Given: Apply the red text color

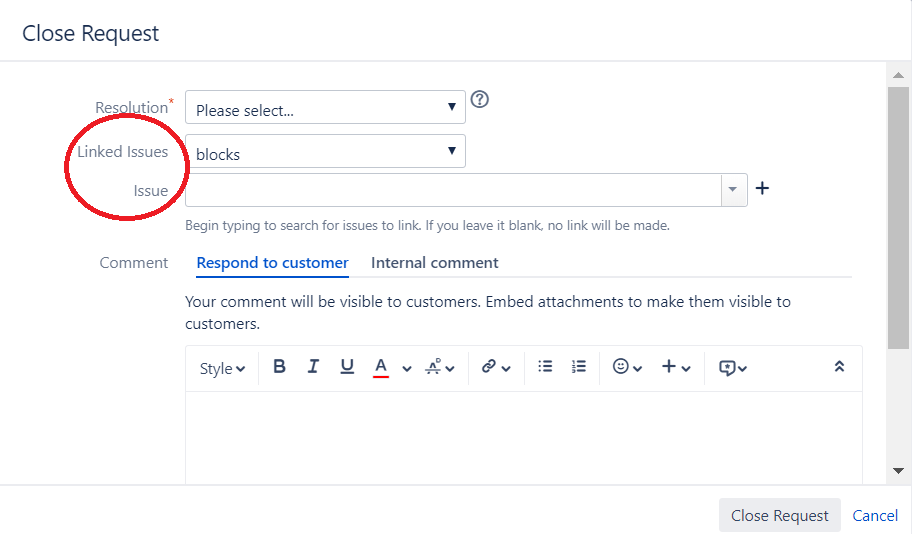Looking at the screenshot, I should click(x=380, y=367).
